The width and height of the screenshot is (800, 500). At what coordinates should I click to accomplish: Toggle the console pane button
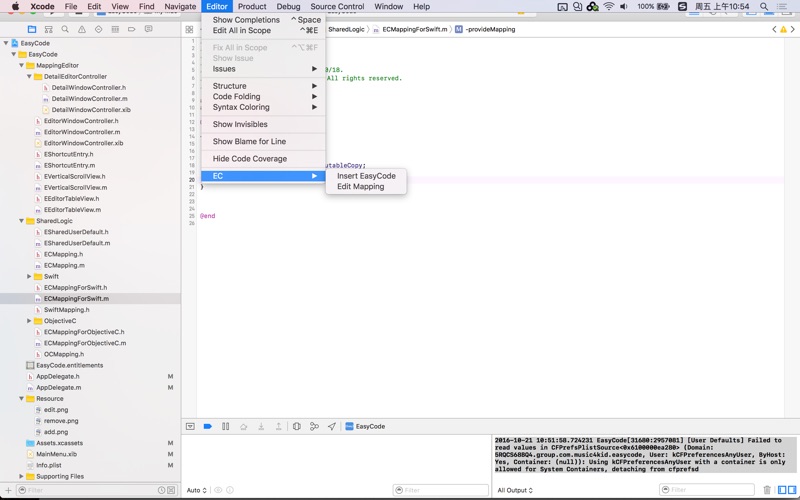(792, 490)
